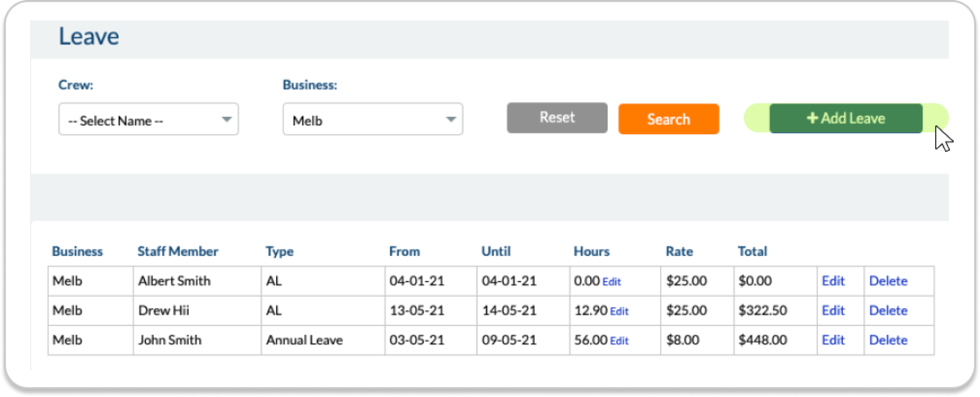Sort by the Staff Member column header
Screen dimensions: 980x397
177,251
